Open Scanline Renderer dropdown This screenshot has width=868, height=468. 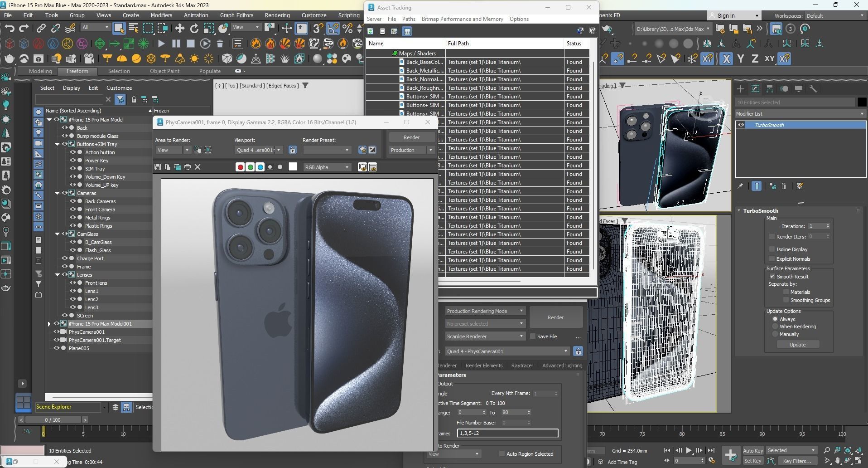485,336
